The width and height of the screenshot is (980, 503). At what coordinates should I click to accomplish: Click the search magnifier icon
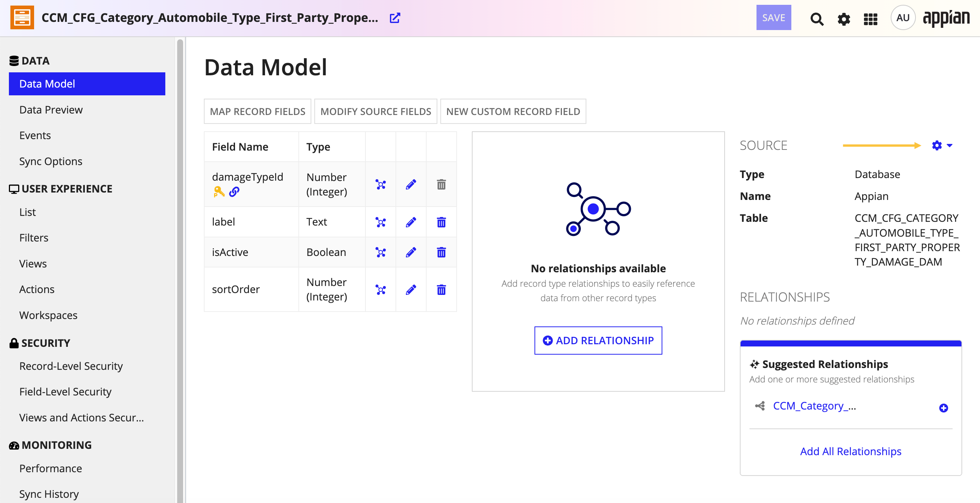(x=817, y=19)
